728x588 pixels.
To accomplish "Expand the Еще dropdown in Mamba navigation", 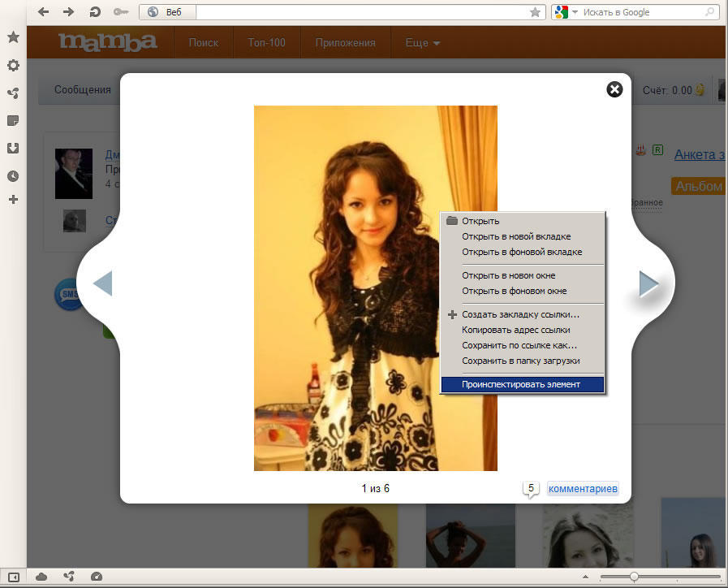I will (423, 43).
